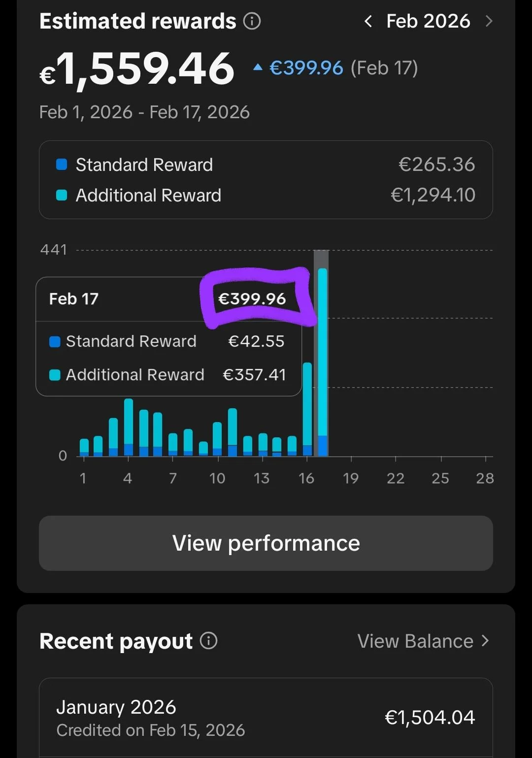Viewport: 532px width, 758px height.
Task: Open the View Balance link
Action: [x=415, y=641]
